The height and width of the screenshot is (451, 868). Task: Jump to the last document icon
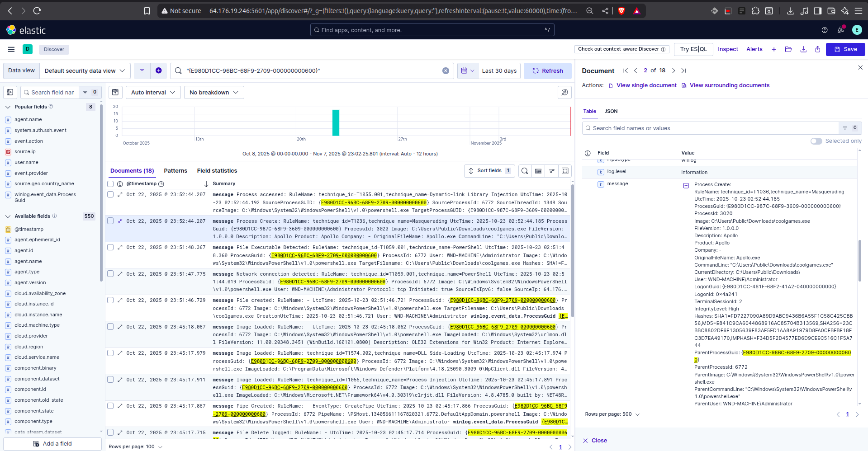coord(683,70)
